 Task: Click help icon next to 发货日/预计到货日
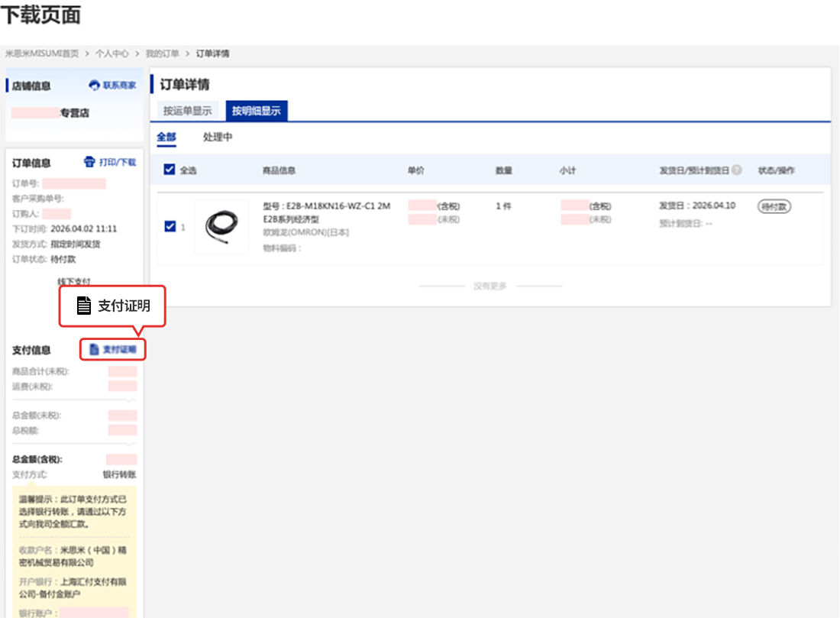pyautogui.click(x=737, y=170)
